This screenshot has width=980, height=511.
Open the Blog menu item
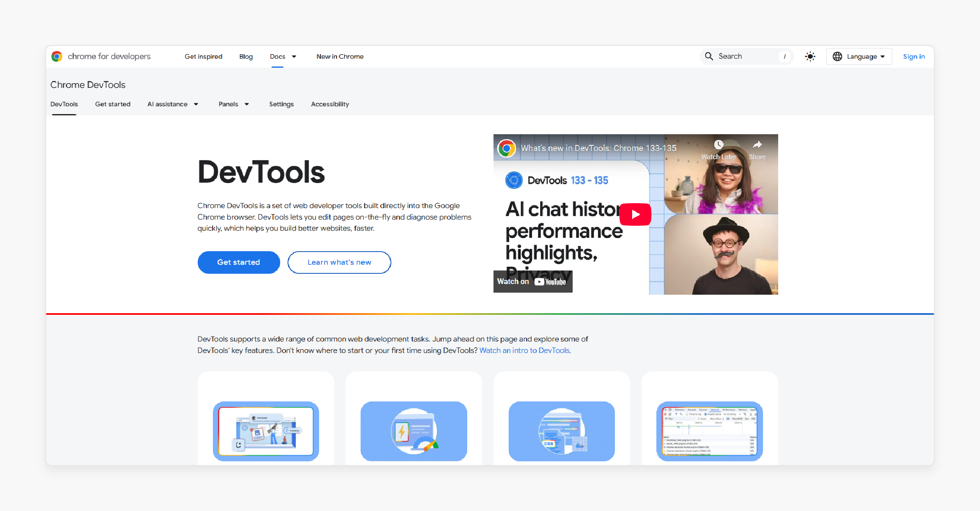tap(246, 56)
